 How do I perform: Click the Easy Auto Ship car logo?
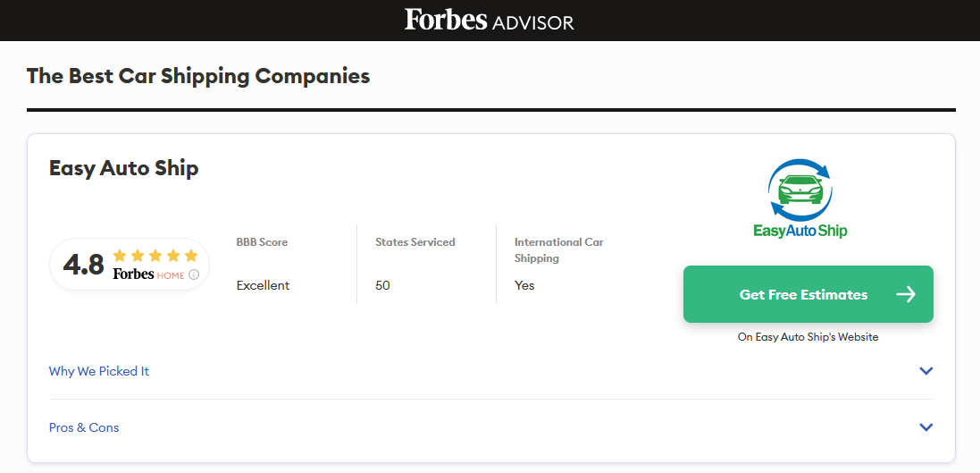pos(800,189)
